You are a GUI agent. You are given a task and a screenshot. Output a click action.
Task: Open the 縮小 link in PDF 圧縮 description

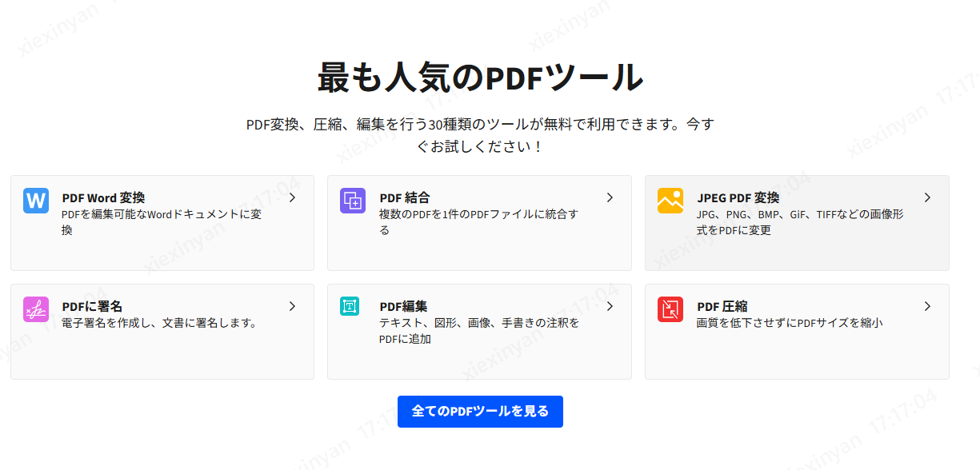[x=871, y=322]
